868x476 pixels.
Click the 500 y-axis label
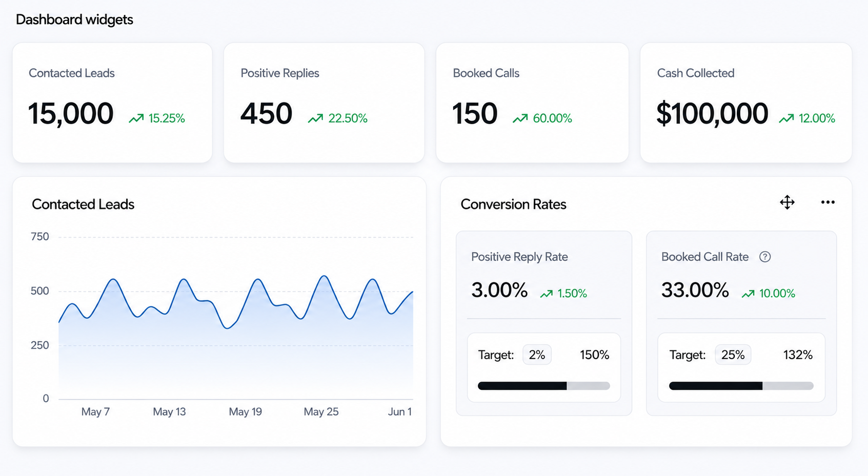point(40,291)
